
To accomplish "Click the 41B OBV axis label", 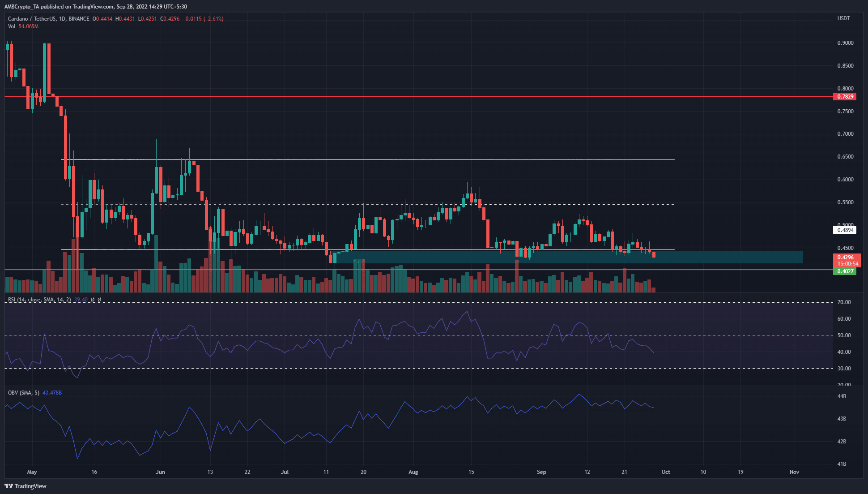I will tap(842, 464).
